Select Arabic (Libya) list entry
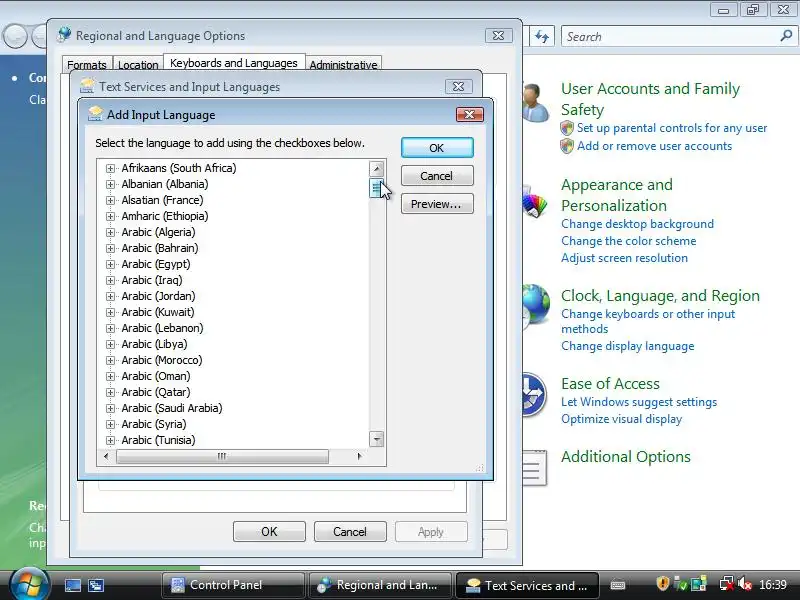The width and height of the screenshot is (800, 600). [x=154, y=344]
